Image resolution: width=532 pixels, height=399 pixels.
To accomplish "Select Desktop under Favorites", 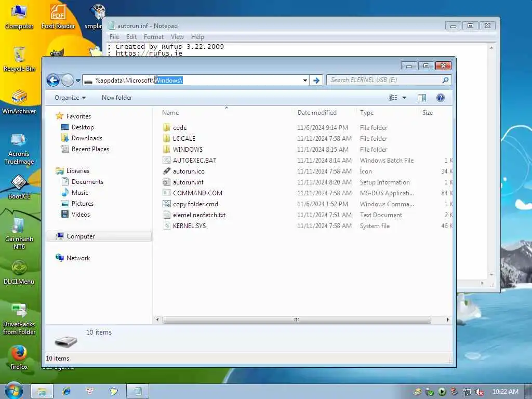I will pyautogui.click(x=83, y=127).
